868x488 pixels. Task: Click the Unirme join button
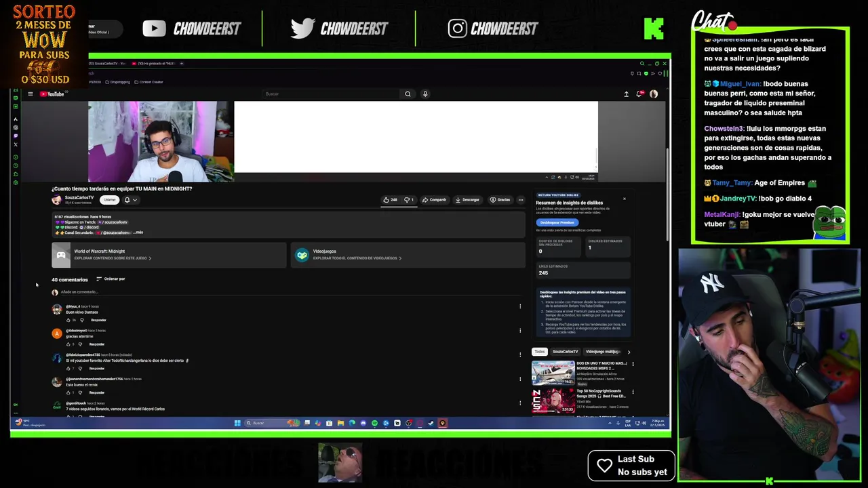(109, 200)
